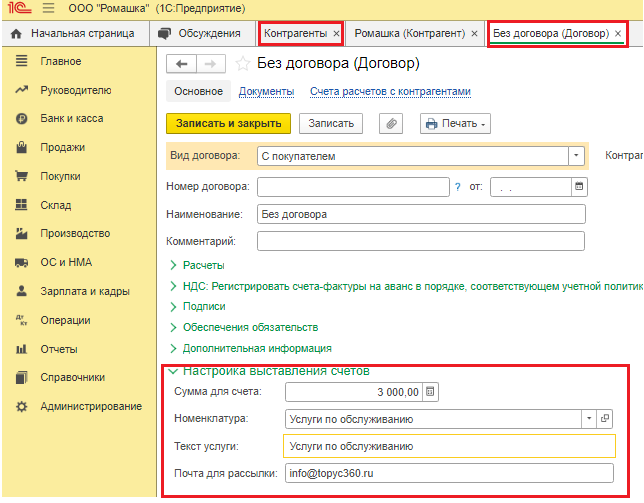The image size is (644, 503).
Task: Click the back arrow button
Action: 181,64
